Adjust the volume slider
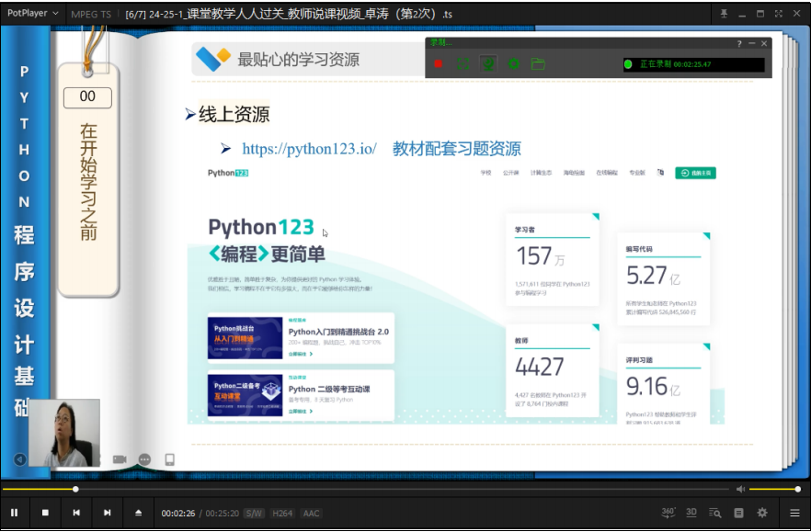 click(772, 489)
